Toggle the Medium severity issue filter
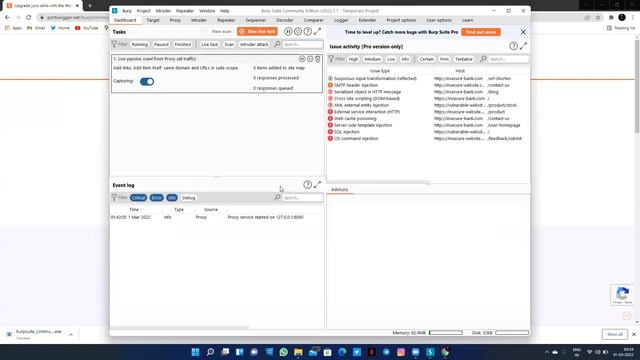 point(372,59)
